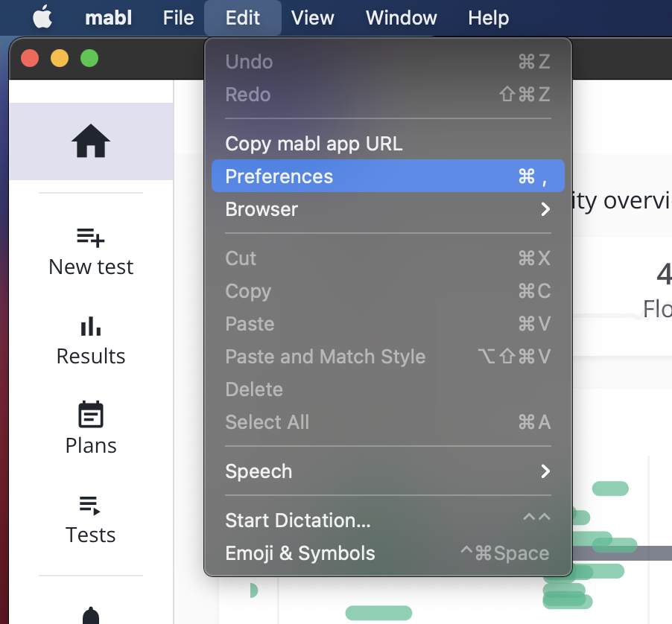This screenshot has width=672, height=624.
Task: Close the open Edit menu
Action: (243, 18)
